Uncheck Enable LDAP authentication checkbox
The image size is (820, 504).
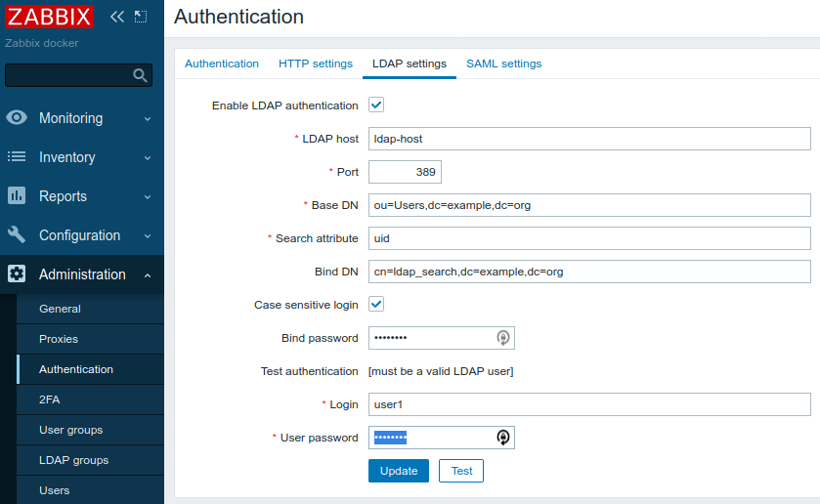pyautogui.click(x=376, y=105)
